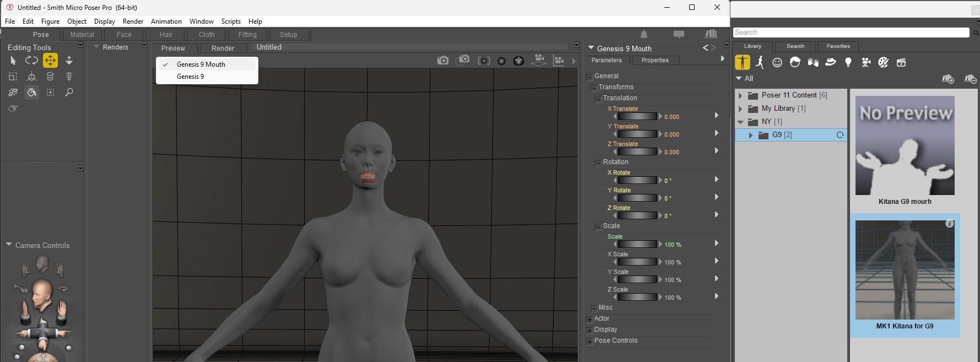The width and height of the screenshot is (980, 362).
Task: Open the notifications bell icon
Action: click(x=643, y=34)
